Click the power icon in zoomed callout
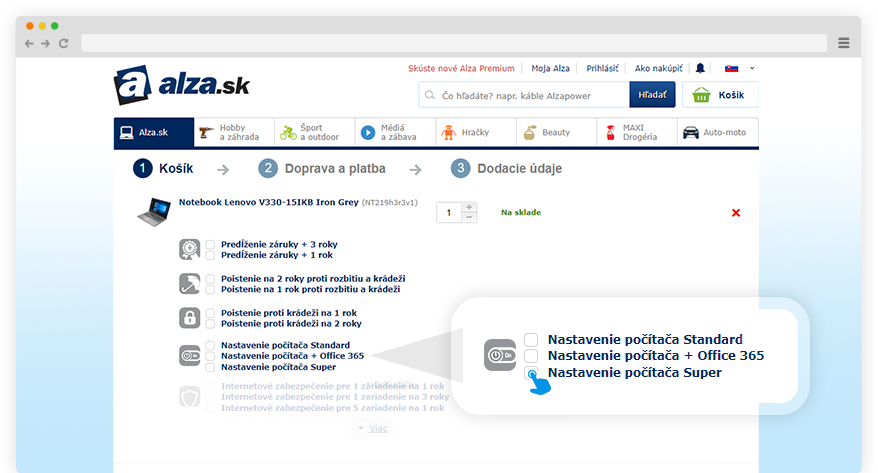This screenshot has width=878, height=473. pos(500,355)
